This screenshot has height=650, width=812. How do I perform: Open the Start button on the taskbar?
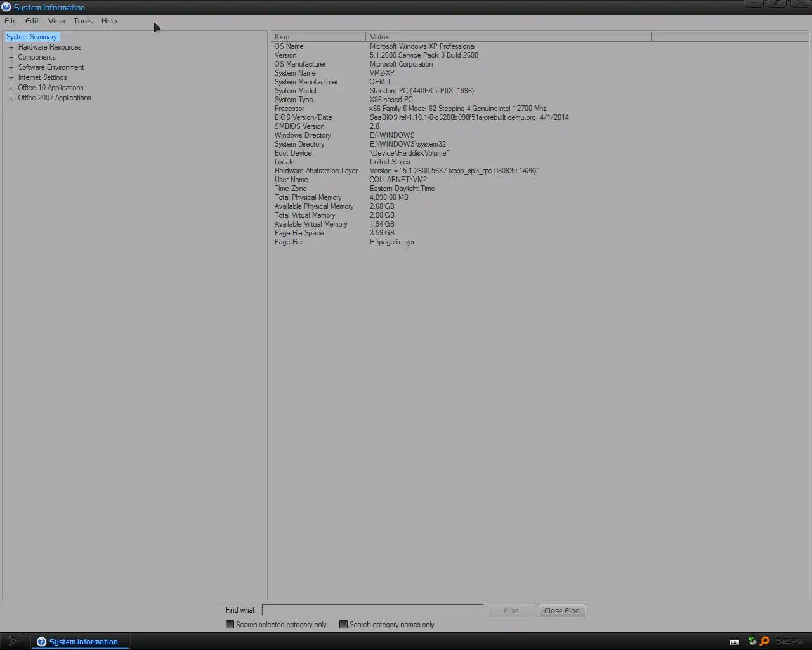13,641
